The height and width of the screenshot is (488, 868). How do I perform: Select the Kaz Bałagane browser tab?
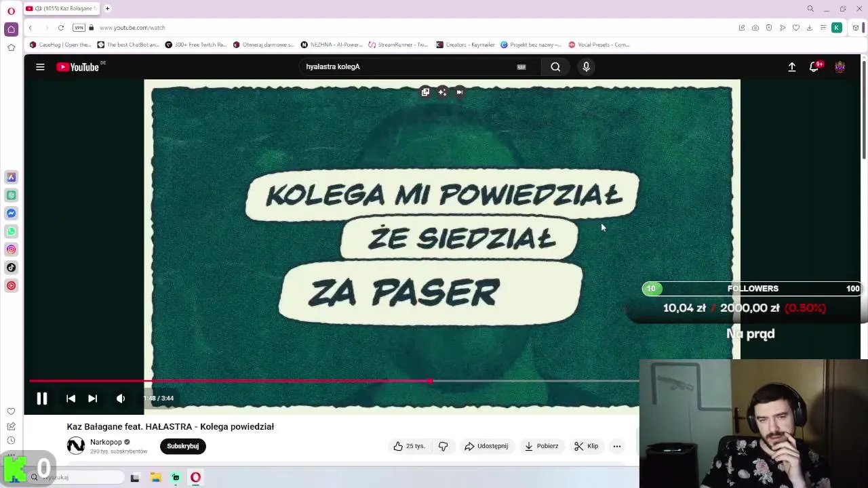pyautogui.click(x=62, y=9)
